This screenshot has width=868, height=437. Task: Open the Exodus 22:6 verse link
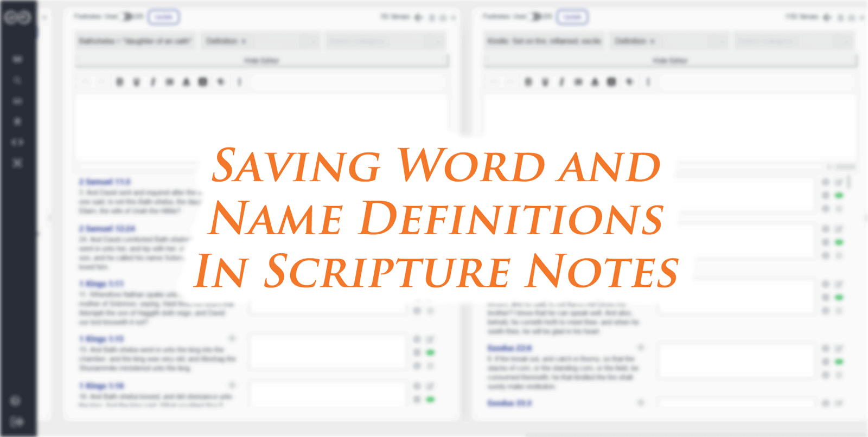[510, 348]
